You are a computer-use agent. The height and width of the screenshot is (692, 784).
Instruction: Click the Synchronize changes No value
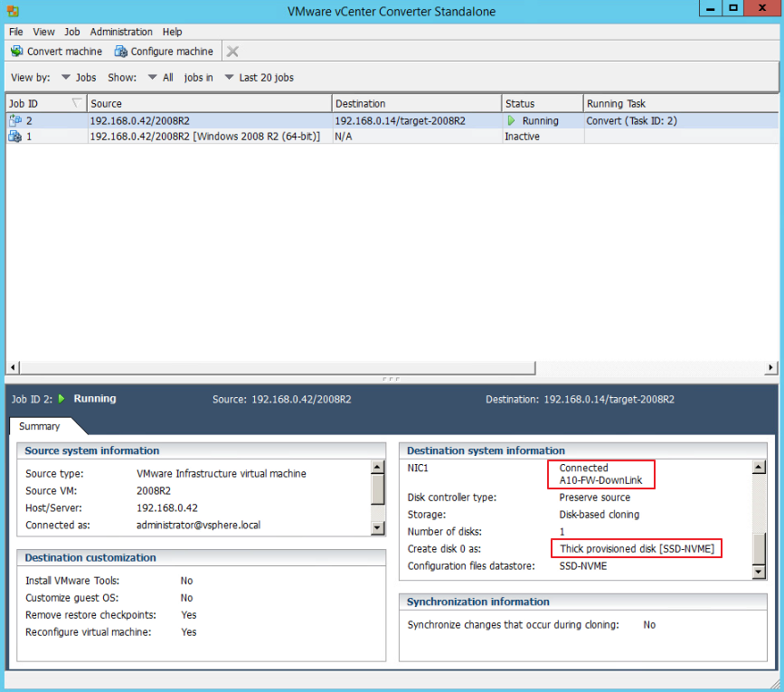[649, 624]
